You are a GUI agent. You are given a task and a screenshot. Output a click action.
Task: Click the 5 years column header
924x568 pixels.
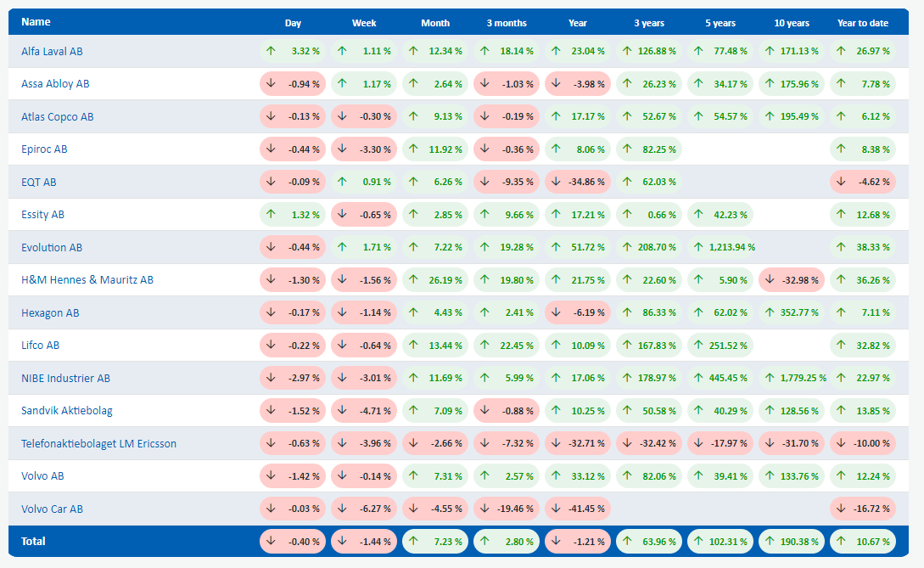(x=720, y=23)
